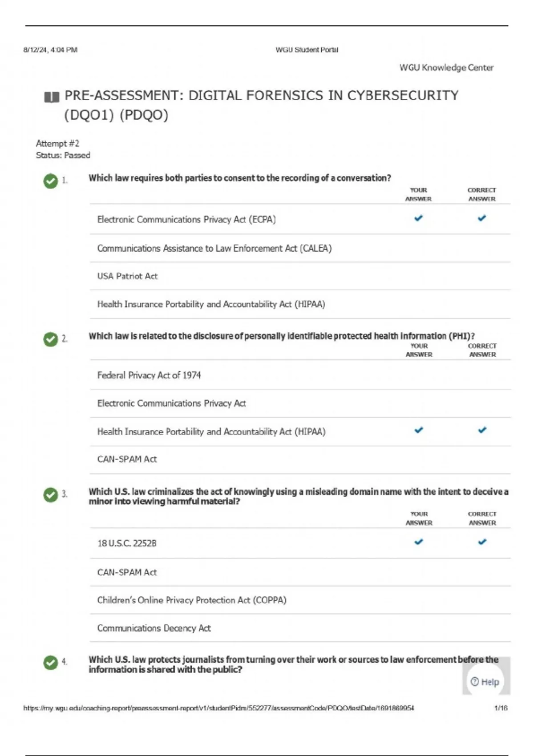This screenshot has height=756, width=534.
Task: Click the book icon beside Pre-Assessment title
Action: 52,97
